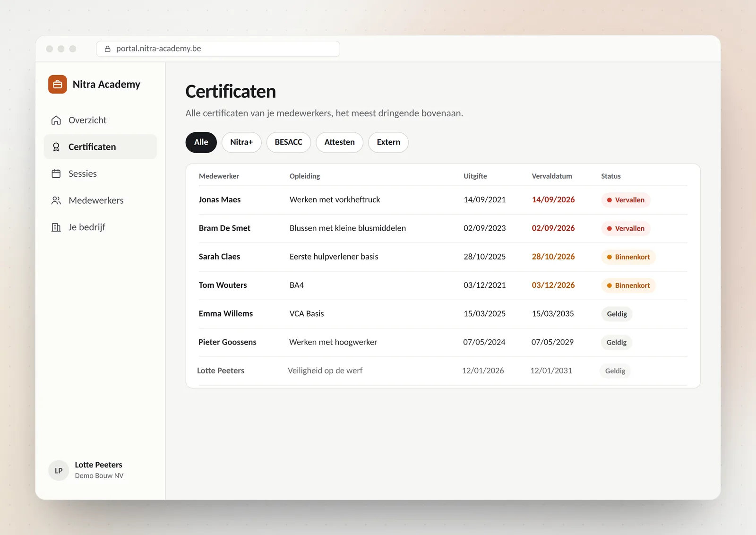Select employee Emma Willems
Screen dimensions: 756x535
click(225, 313)
